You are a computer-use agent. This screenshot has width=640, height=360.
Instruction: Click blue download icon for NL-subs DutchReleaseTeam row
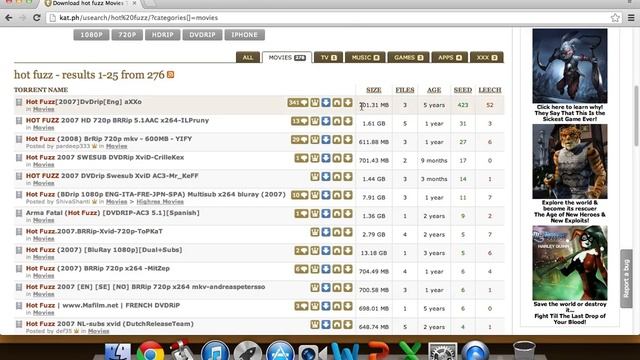pos(326,324)
